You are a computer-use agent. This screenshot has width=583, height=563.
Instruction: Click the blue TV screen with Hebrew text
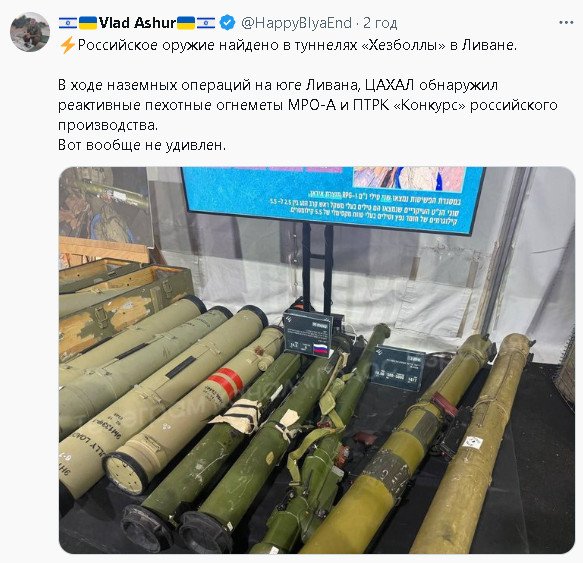332,199
